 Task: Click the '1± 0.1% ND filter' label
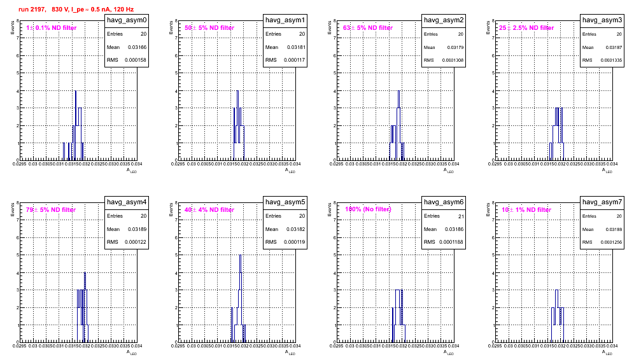(52, 28)
